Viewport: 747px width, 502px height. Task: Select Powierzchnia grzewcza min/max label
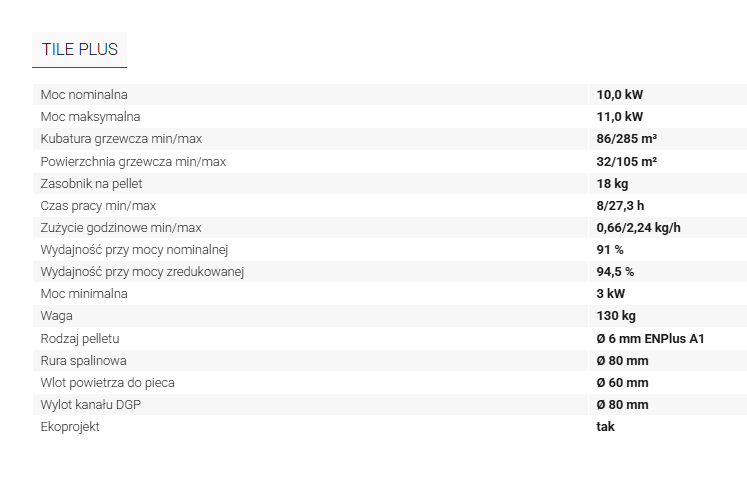(x=133, y=161)
